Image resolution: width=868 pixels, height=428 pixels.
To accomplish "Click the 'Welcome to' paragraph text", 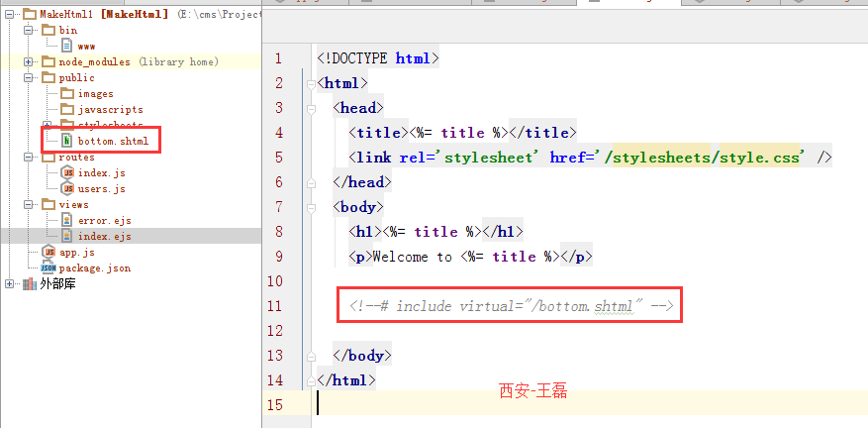I will pos(414,257).
